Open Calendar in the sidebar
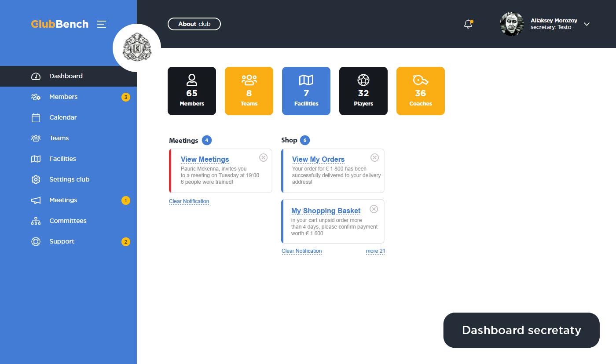This screenshot has height=364, width=616. pyautogui.click(x=63, y=117)
